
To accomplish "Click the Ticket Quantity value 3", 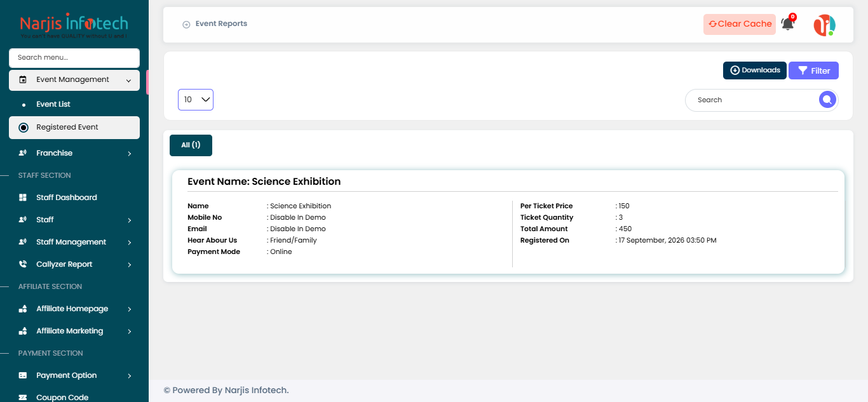I will (621, 218).
